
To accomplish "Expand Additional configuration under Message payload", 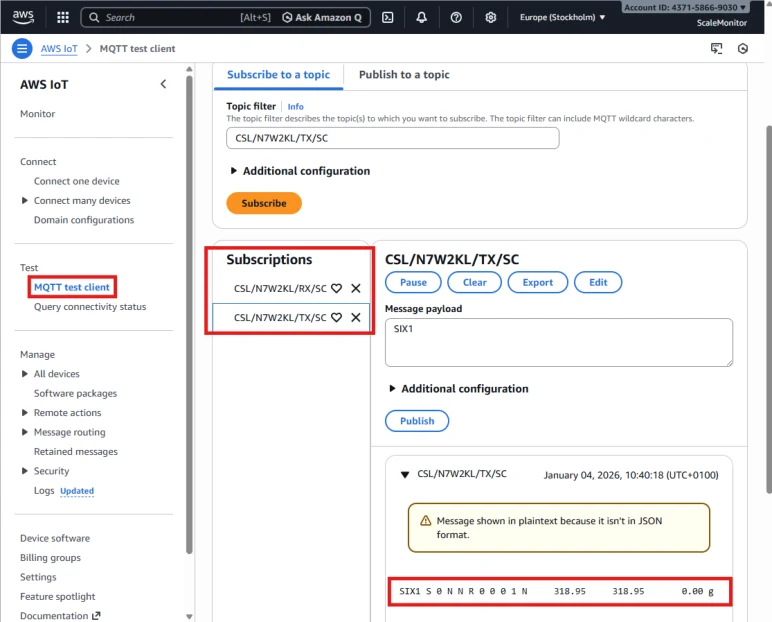I will pos(459,389).
